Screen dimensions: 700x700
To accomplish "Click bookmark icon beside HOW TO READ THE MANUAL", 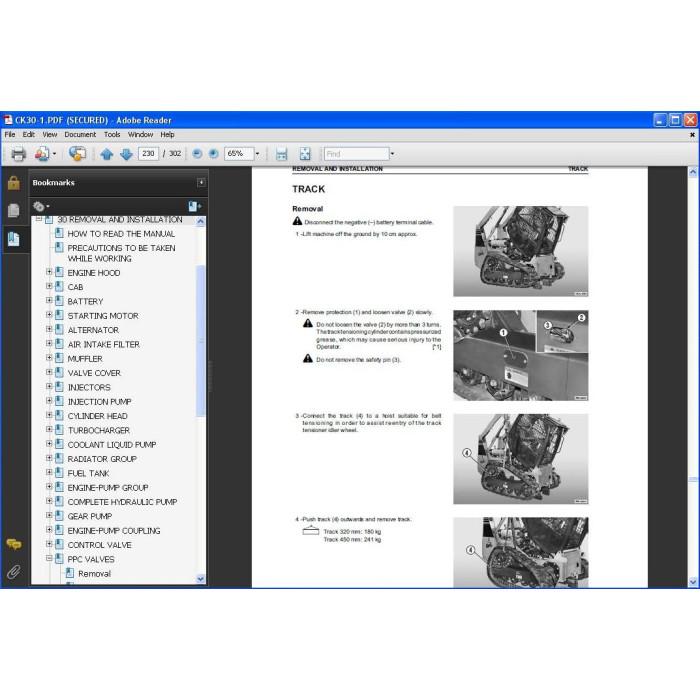I will 59,233.
